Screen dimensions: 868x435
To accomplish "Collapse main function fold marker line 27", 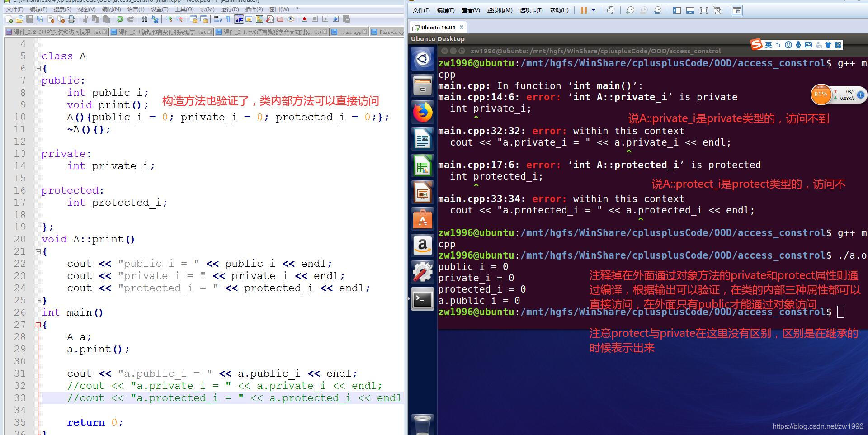I will (x=38, y=325).
